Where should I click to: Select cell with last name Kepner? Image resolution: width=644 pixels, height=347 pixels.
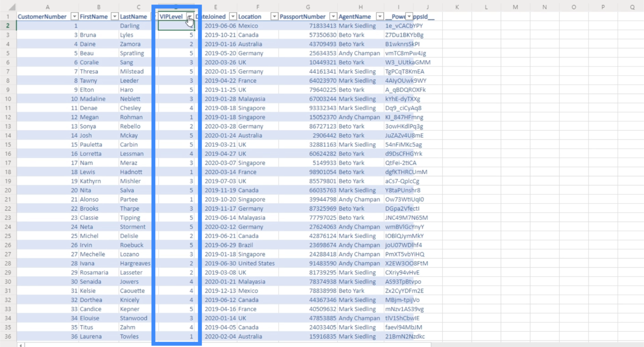tap(138, 309)
